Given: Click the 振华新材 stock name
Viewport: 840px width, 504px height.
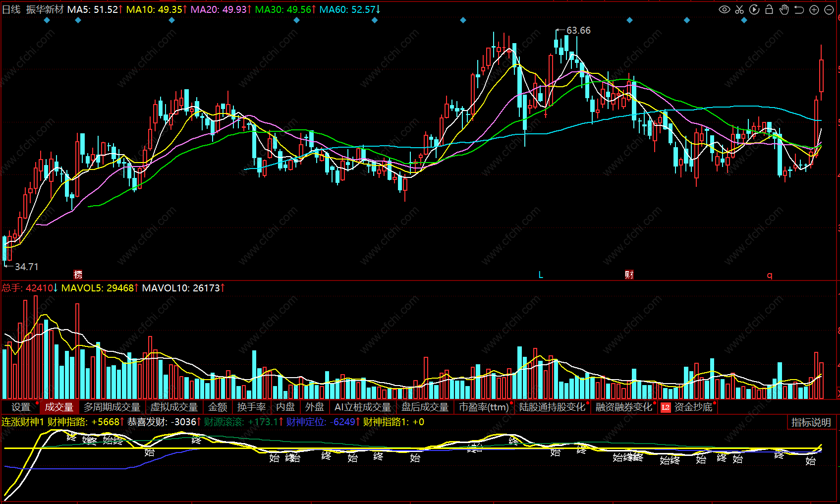Looking at the screenshot, I should pos(45,9).
